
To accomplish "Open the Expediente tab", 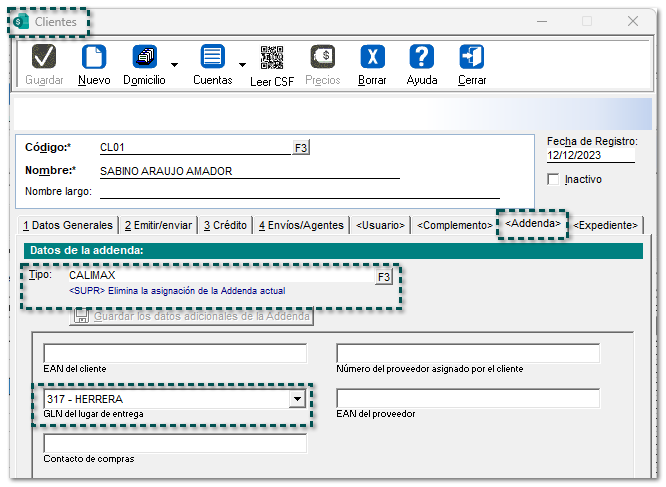I will tap(607, 226).
